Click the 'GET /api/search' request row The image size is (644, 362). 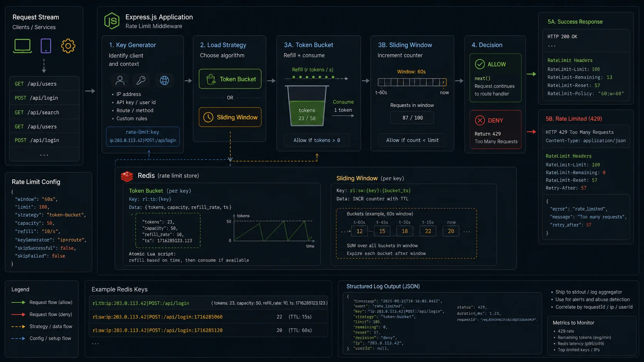point(44,112)
